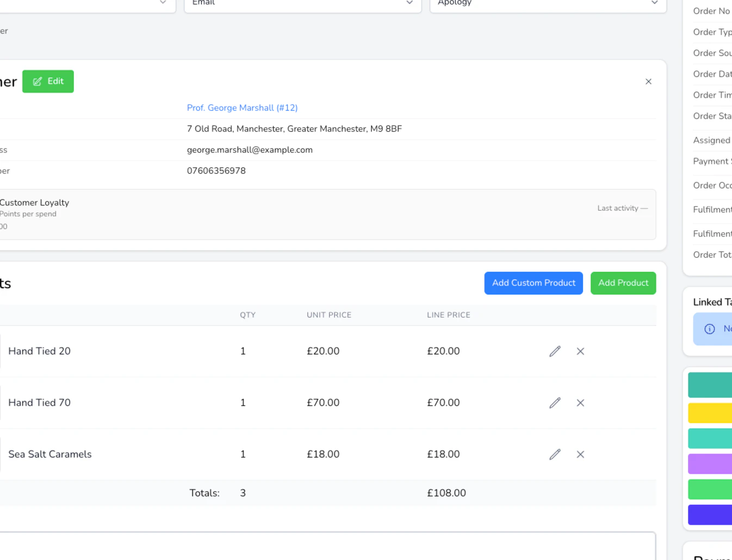Screen dimensions: 732x560
Task: Close the customer details panel
Action: coord(648,81)
